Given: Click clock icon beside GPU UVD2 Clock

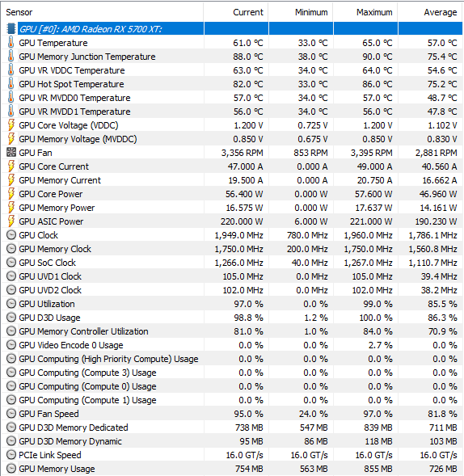Looking at the screenshot, I should point(11,290).
